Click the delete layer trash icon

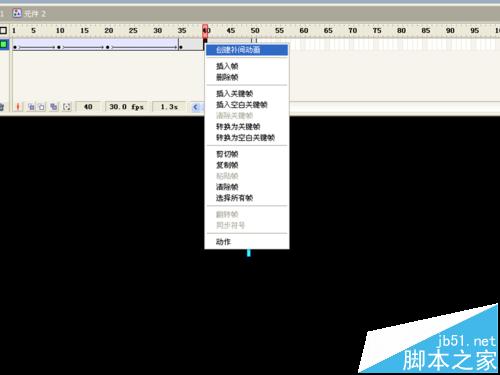[x=2, y=107]
